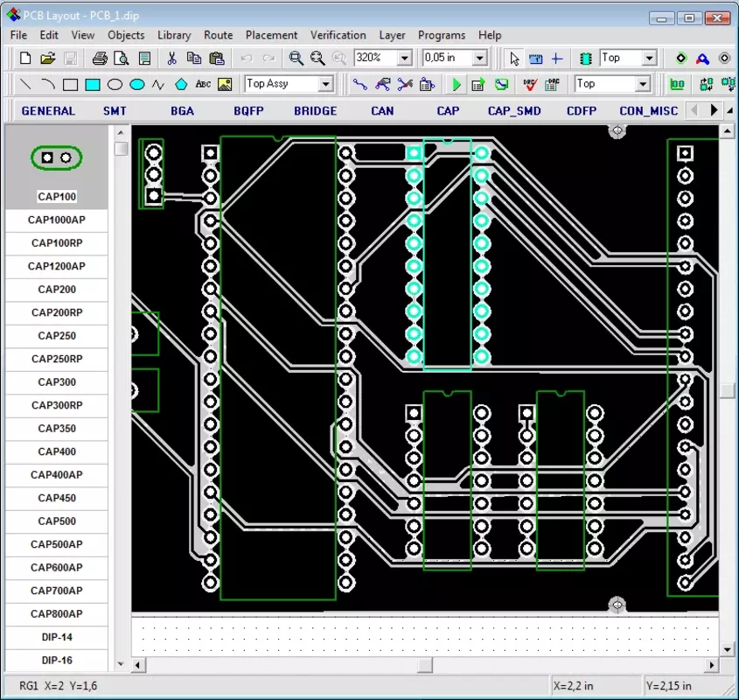Image resolution: width=739 pixels, height=700 pixels.
Task: Select the empty Rectangle tool
Action: coord(70,85)
